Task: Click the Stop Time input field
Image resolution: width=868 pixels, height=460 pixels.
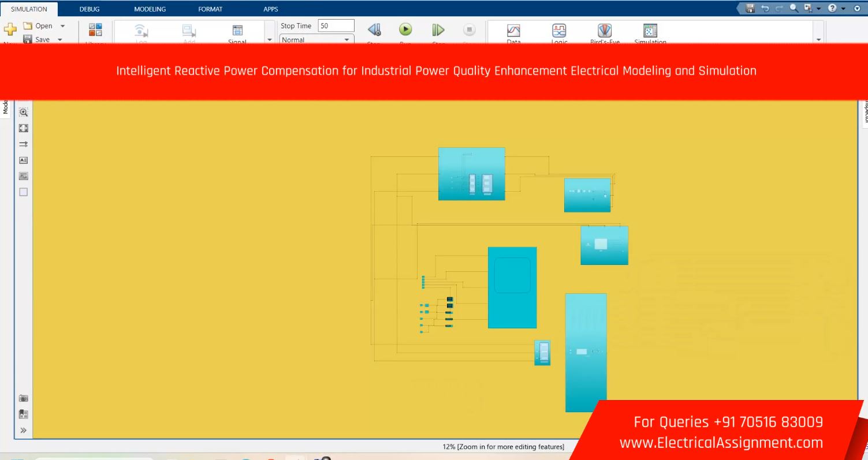Action: tap(336, 26)
